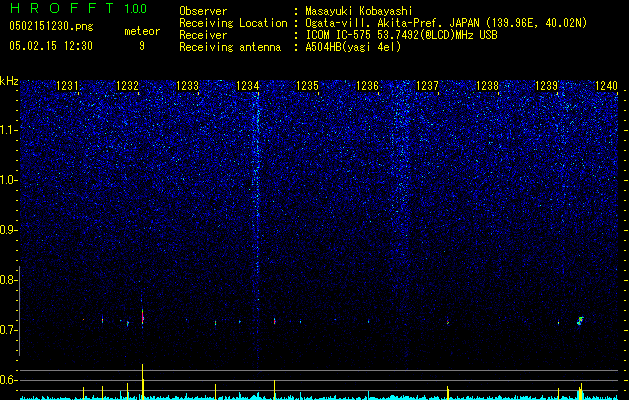Click the 1231 time marker

[67, 85]
